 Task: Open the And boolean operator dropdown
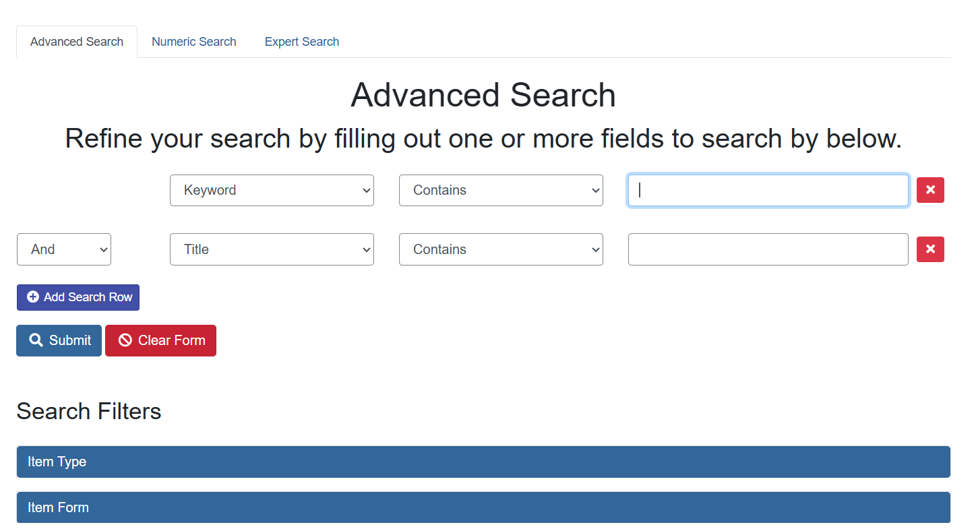click(x=63, y=249)
